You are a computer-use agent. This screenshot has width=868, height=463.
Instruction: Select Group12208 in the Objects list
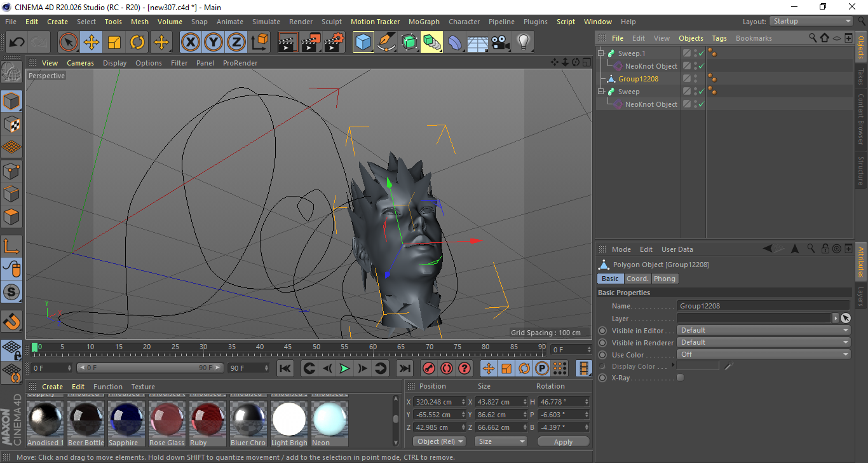point(638,79)
